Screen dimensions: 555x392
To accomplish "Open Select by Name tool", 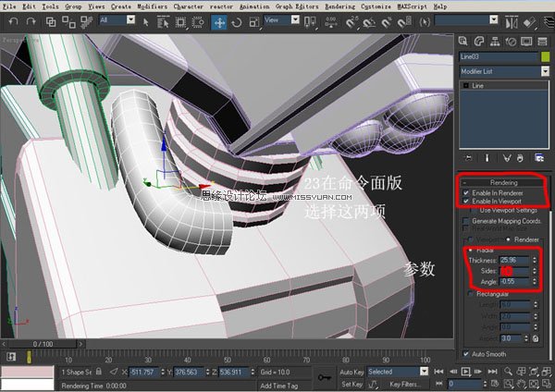I will [x=163, y=22].
